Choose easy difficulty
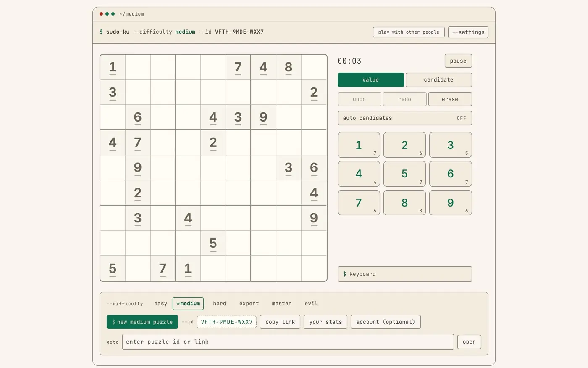The width and height of the screenshot is (588, 368). coord(160,304)
